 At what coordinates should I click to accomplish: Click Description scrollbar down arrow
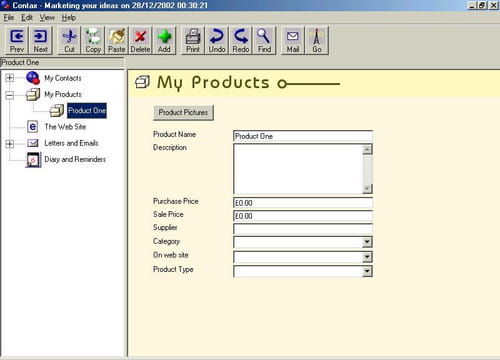367,189
